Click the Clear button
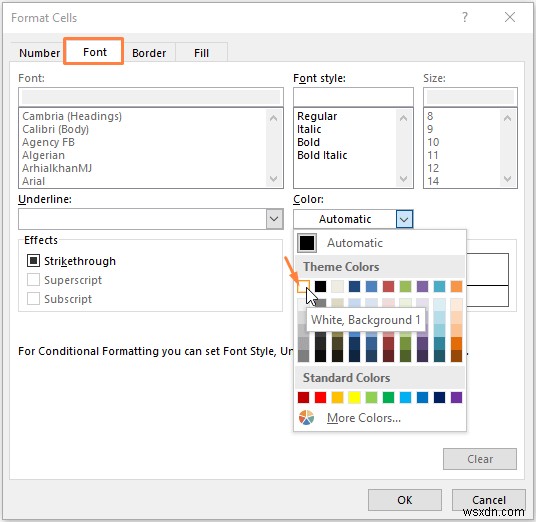 [480, 459]
